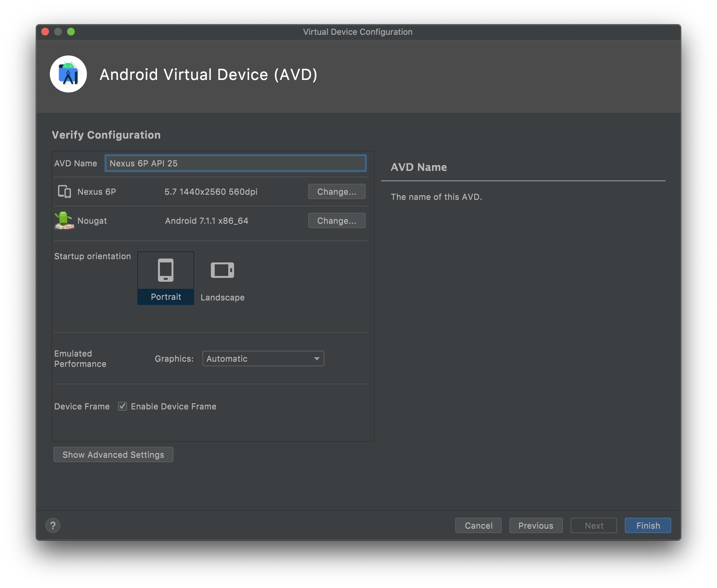
Task: Click the 'Nougat' label
Action: coord(92,221)
